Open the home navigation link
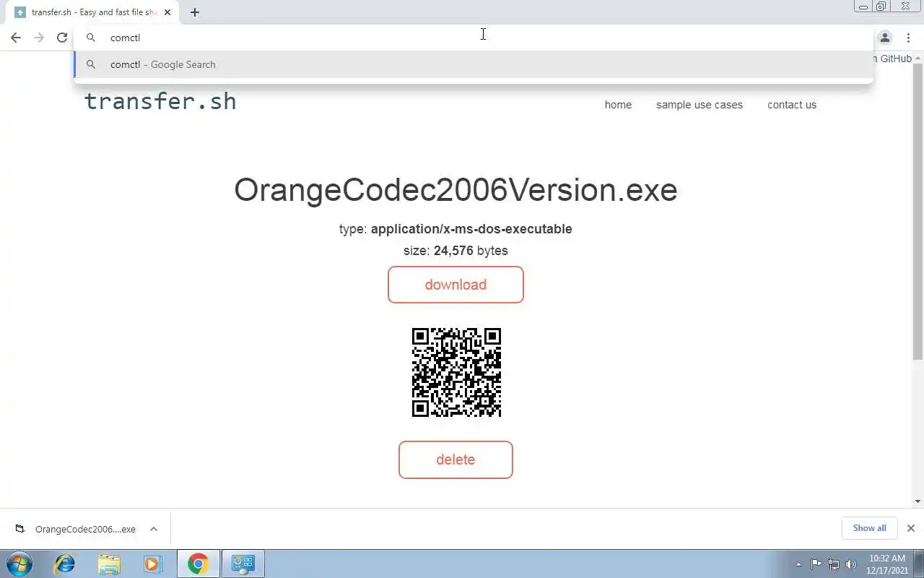Screen dimensions: 924x578 (x=618, y=105)
